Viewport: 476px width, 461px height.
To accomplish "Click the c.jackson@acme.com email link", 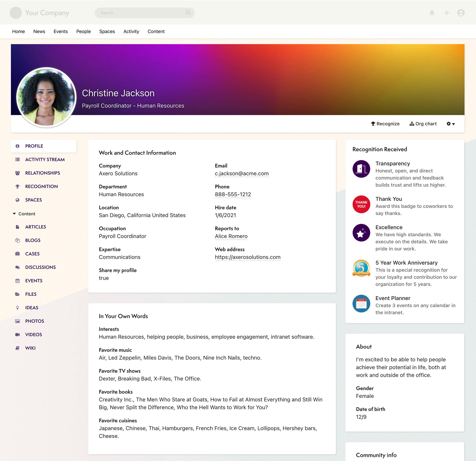I will [241, 174].
